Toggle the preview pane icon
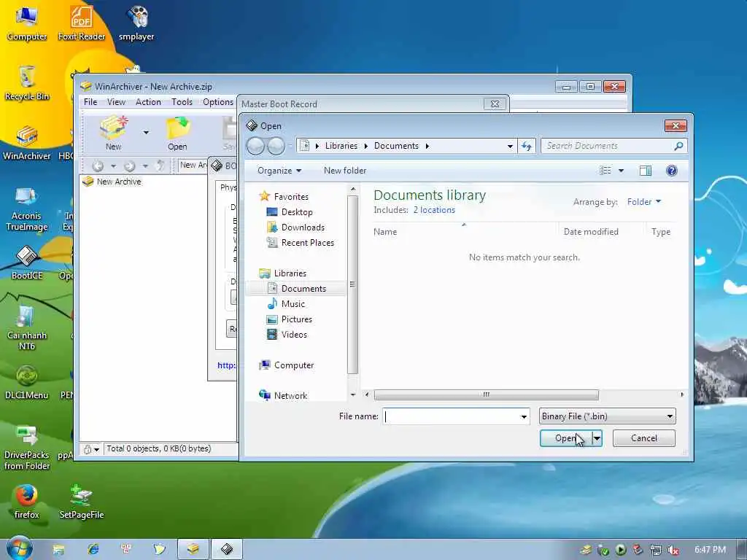This screenshot has height=560, width=747. [x=646, y=171]
